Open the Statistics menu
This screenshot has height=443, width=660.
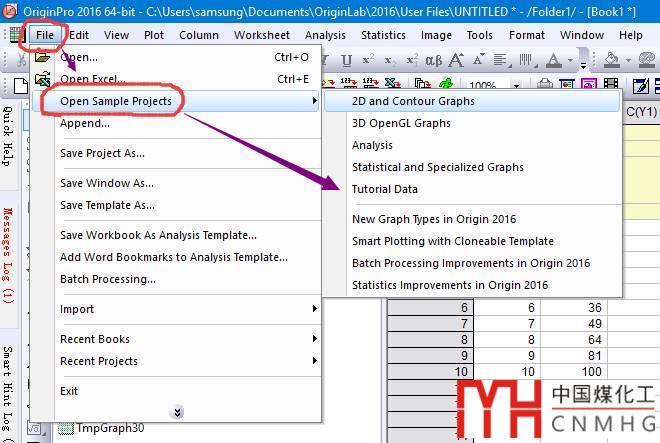click(383, 35)
